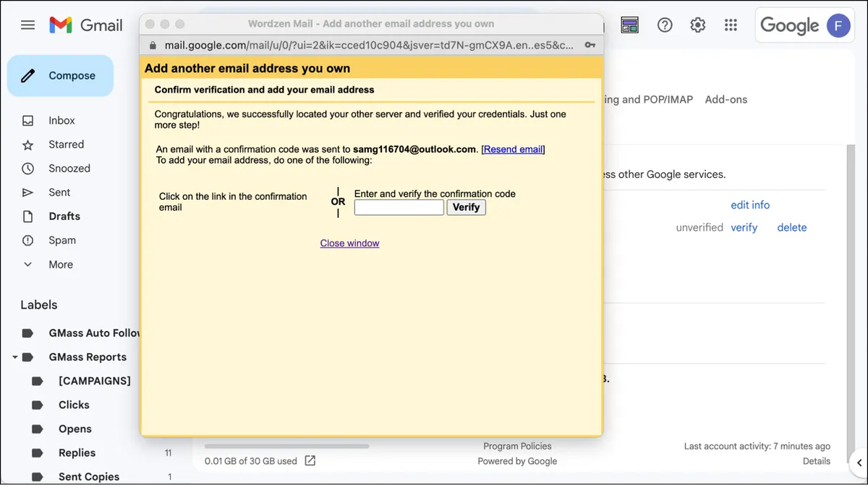This screenshot has height=485, width=868.
Task: Open the Starred folder
Action: (66, 145)
